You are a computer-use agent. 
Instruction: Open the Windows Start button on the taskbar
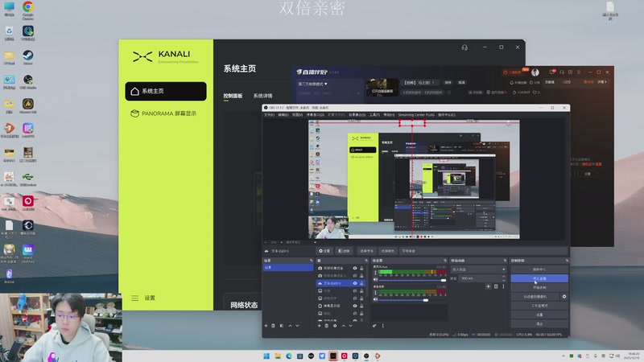[266, 356]
